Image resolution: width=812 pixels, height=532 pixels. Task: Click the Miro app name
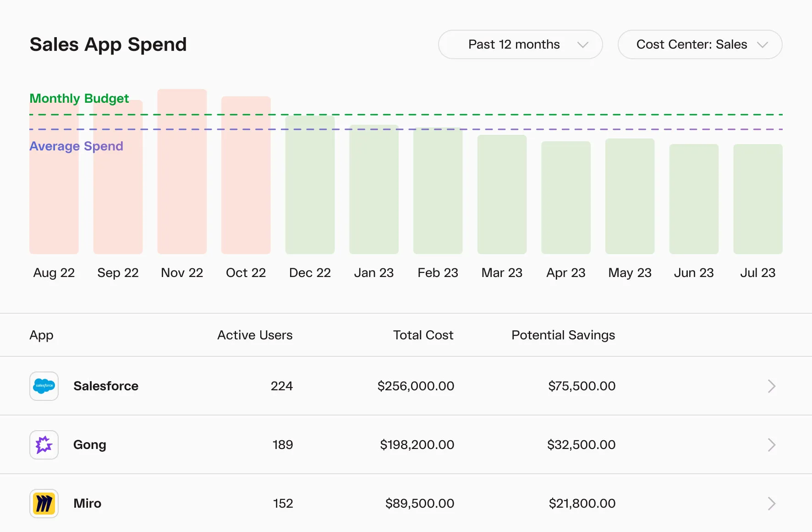(88, 504)
